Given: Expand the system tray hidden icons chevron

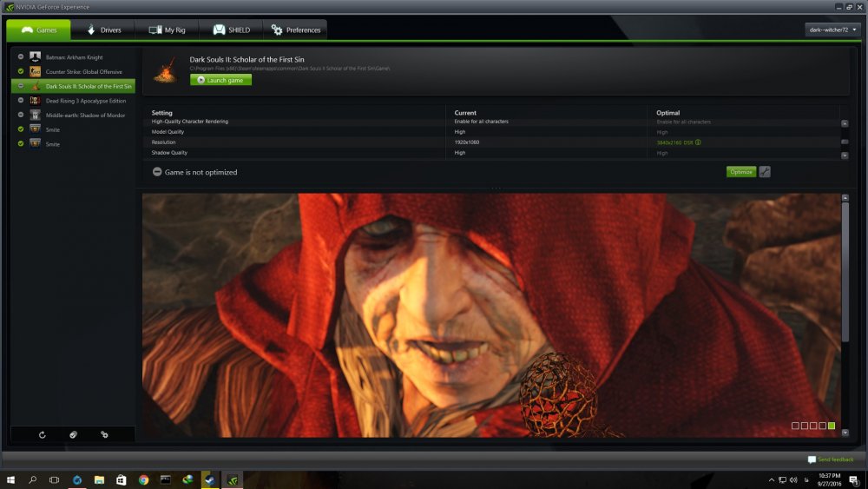Looking at the screenshot, I should coord(771,479).
